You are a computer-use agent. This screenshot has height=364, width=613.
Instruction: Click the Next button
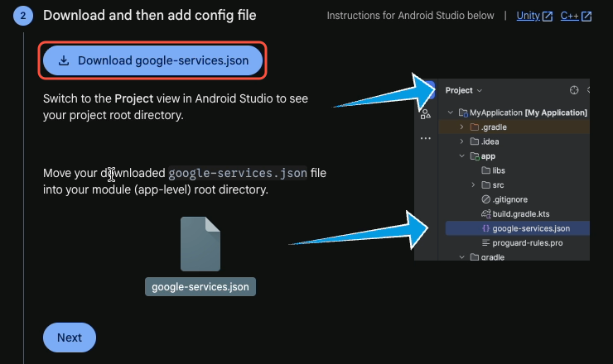click(x=70, y=338)
